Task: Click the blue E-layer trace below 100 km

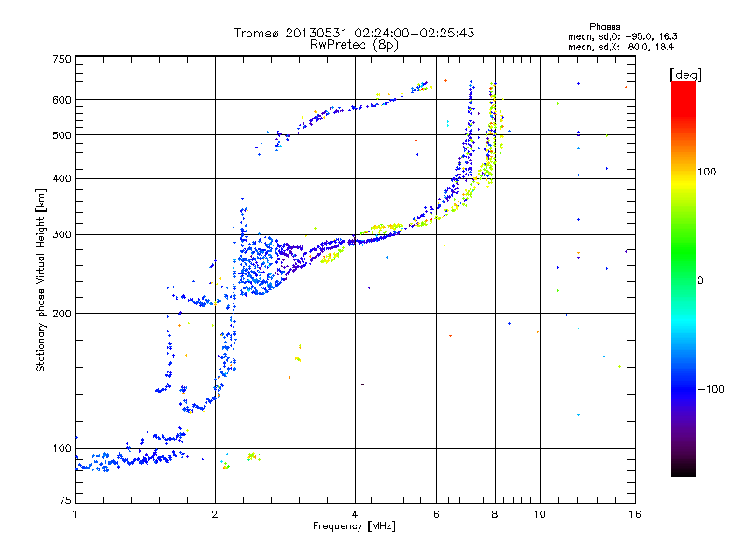Action: [131, 460]
